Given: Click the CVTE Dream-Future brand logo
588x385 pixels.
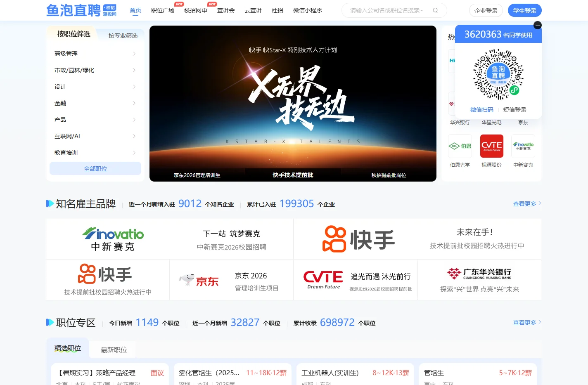Looking at the screenshot, I should click(323, 280).
